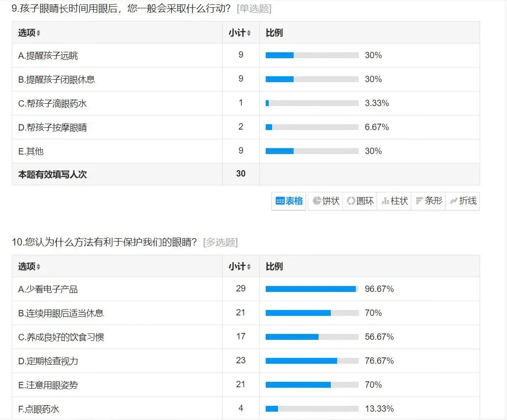This screenshot has height=420, width=507.
Task: Click the 本题有效填写人次 total row
Action: (52, 174)
